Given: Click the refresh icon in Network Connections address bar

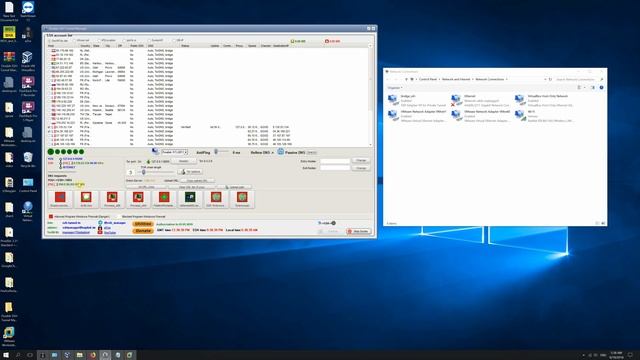Looking at the screenshot, I should coord(550,79).
